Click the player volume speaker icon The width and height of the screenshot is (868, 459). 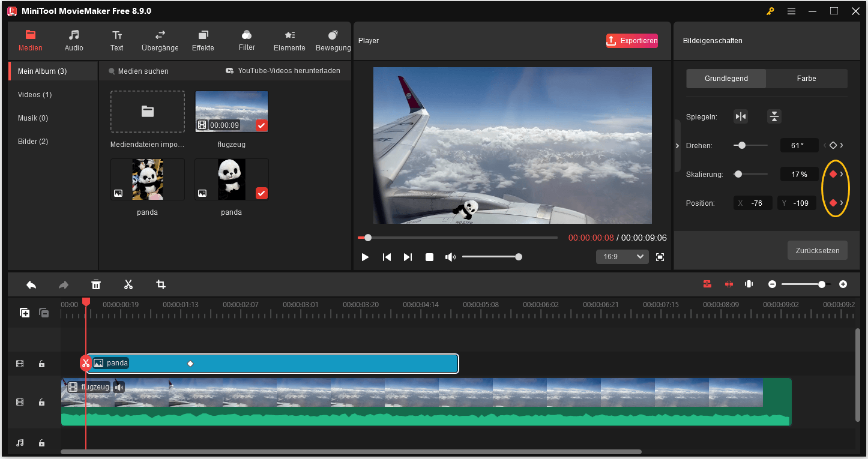pyautogui.click(x=450, y=257)
